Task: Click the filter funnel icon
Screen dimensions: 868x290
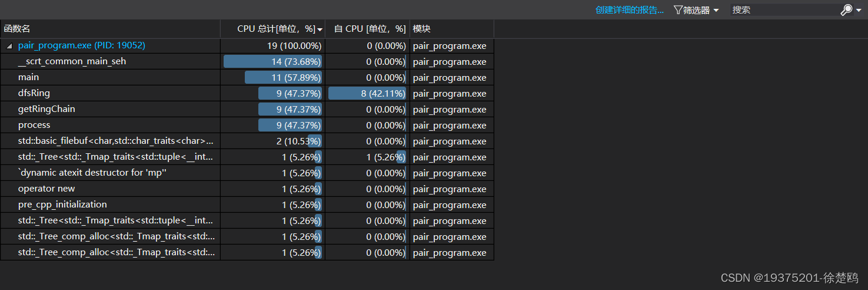Action: (x=678, y=10)
